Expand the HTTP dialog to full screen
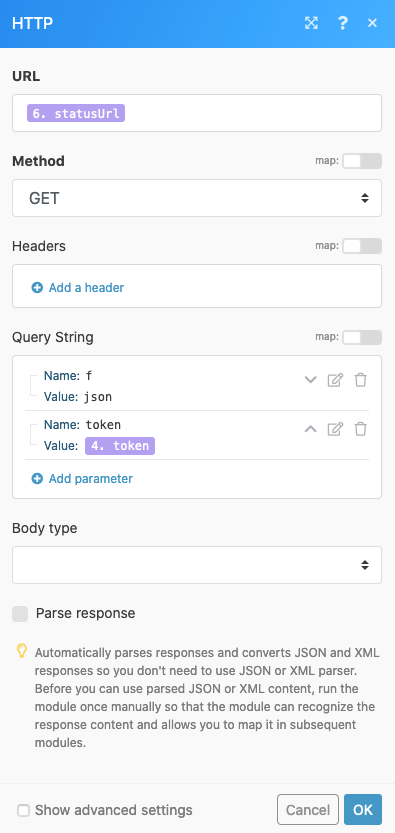395x833 pixels. [311, 23]
